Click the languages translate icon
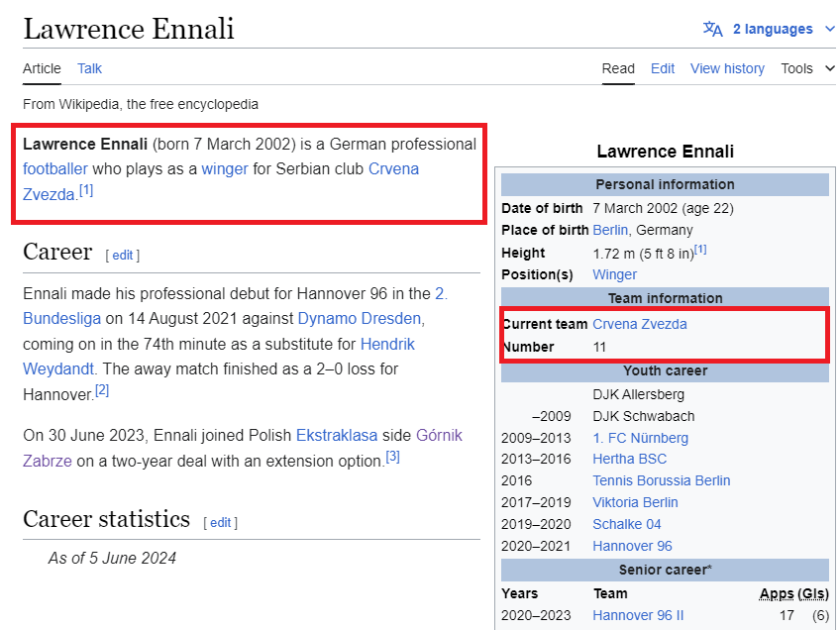Screen dimensions: 840x630 click(712, 29)
